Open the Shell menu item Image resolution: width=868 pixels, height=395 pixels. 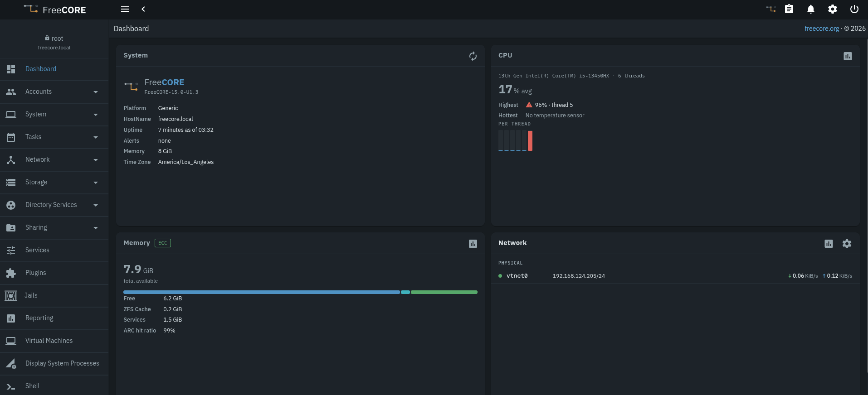click(54, 386)
